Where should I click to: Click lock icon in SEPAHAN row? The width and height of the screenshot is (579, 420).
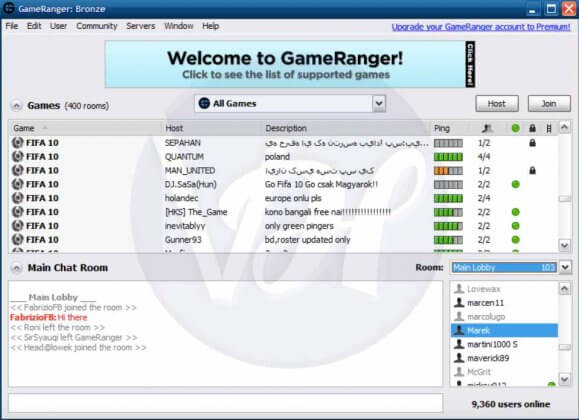pyautogui.click(x=532, y=143)
